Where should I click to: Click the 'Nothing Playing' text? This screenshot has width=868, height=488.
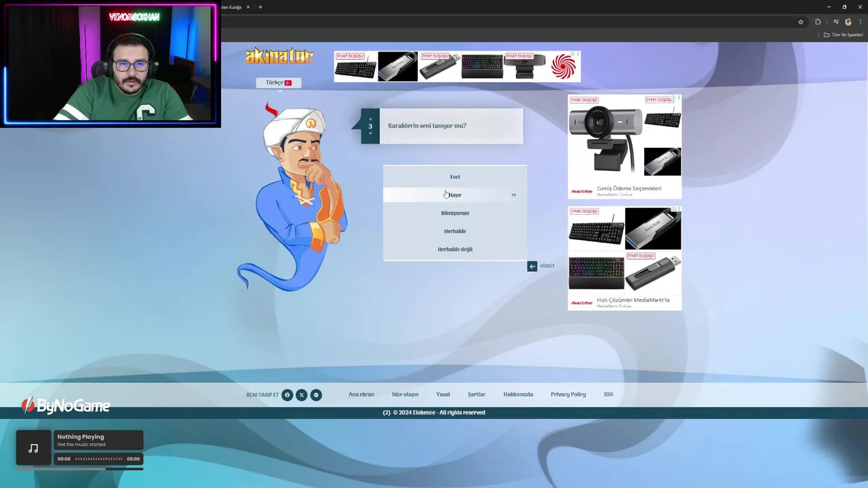[81, 437]
